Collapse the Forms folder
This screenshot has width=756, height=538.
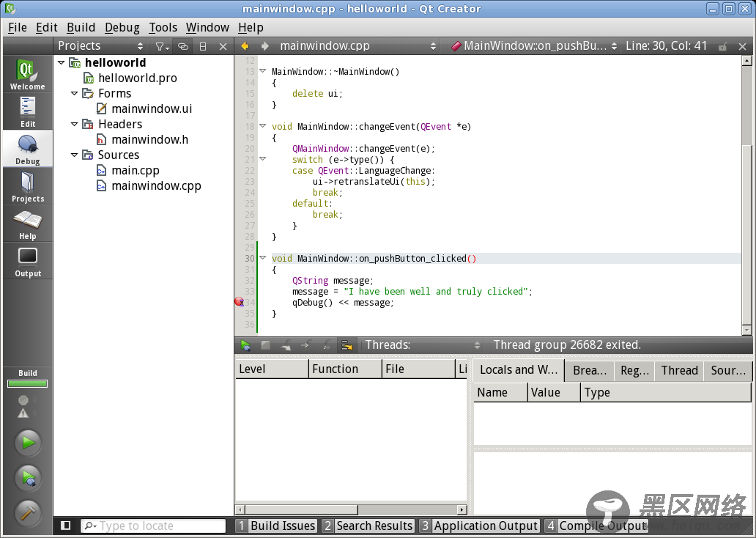point(74,93)
